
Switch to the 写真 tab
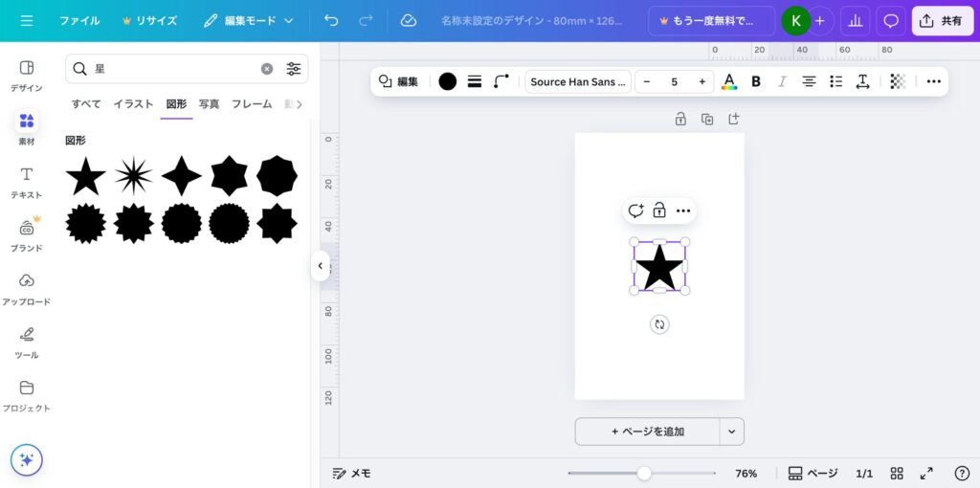pos(209,103)
